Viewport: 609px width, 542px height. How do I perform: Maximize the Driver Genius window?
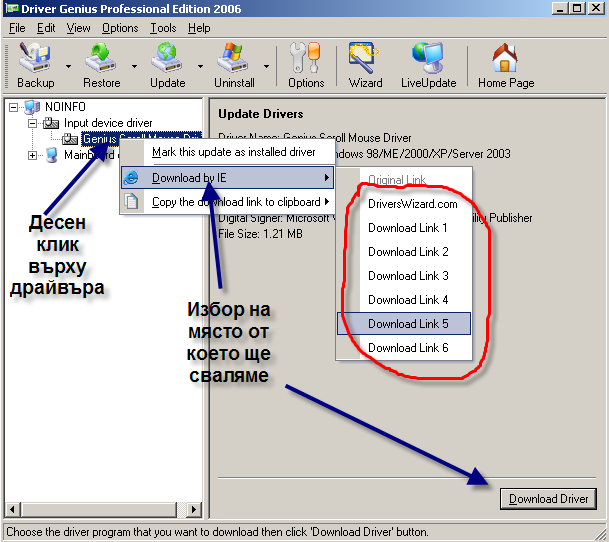point(578,8)
